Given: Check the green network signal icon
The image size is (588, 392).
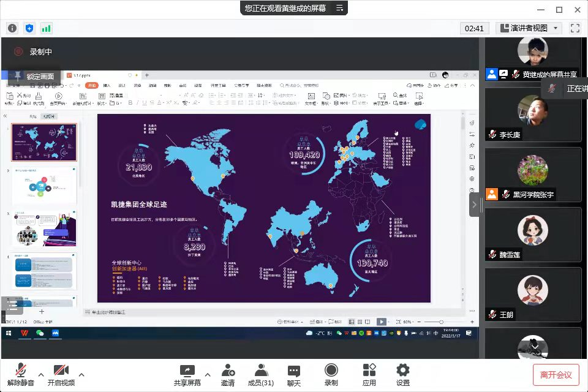Looking at the screenshot, I should coord(47,28).
